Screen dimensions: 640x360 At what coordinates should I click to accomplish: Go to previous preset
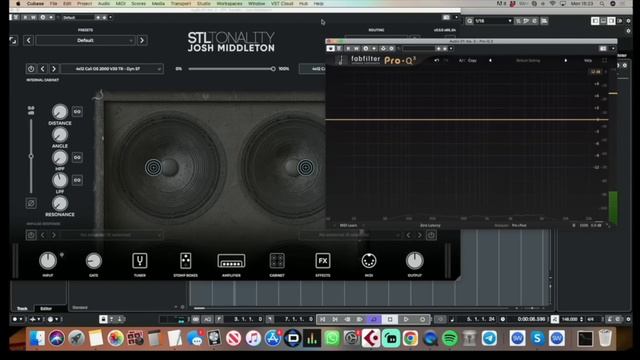[29, 40]
